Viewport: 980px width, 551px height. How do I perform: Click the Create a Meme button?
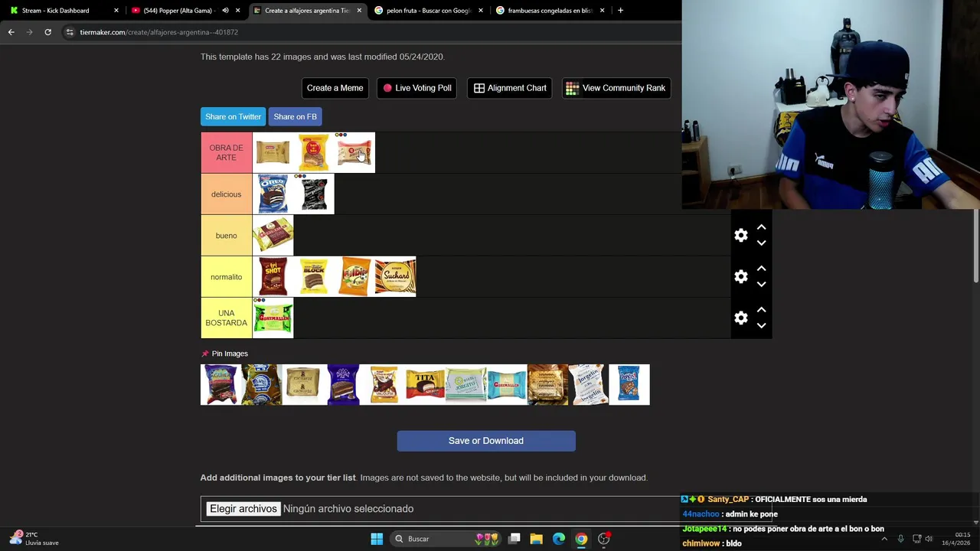click(x=335, y=88)
